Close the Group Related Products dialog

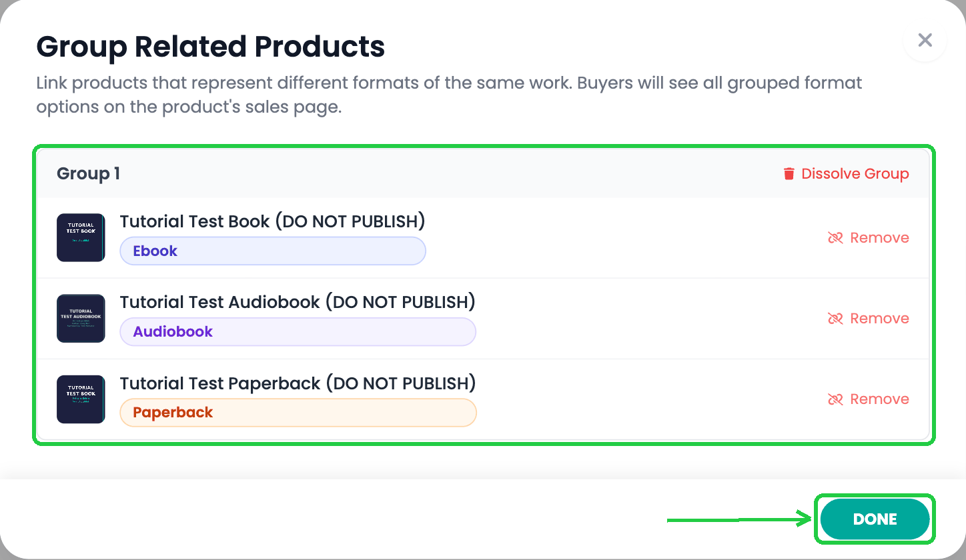(925, 40)
